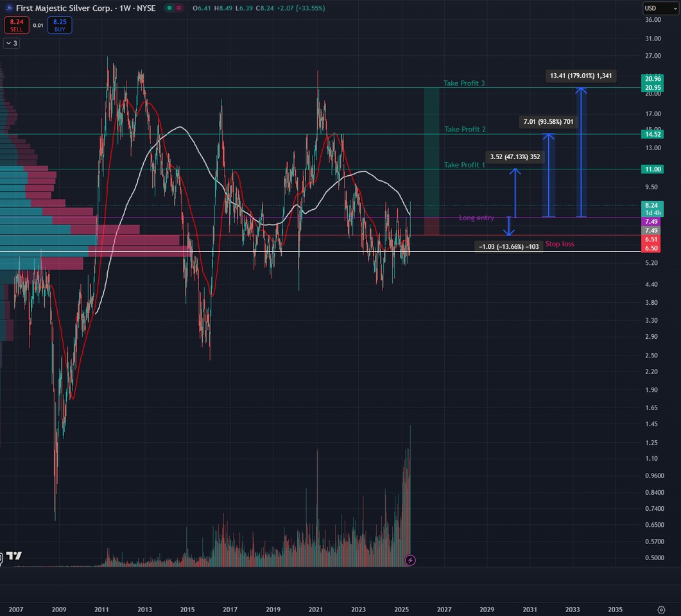Click the 0.5000 tick on the price axis
681x616 pixels.
(x=655, y=558)
